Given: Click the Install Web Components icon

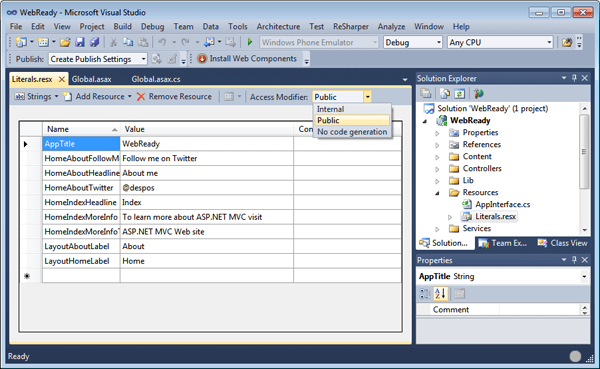Looking at the screenshot, I should 202,59.
